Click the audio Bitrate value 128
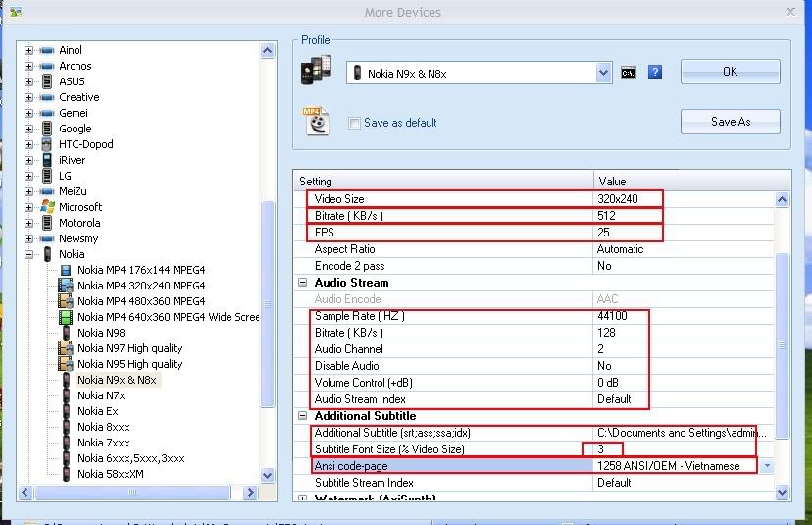The width and height of the screenshot is (812, 525). (x=606, y=333)
